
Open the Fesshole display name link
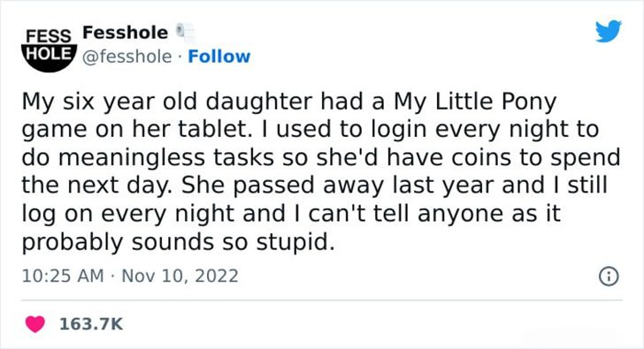click(126, 33)
